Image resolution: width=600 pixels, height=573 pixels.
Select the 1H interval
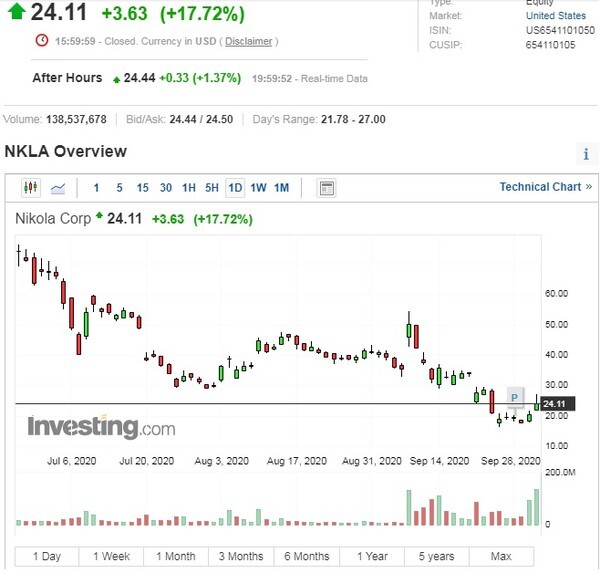pyautogui.click(x=189, y=188)
